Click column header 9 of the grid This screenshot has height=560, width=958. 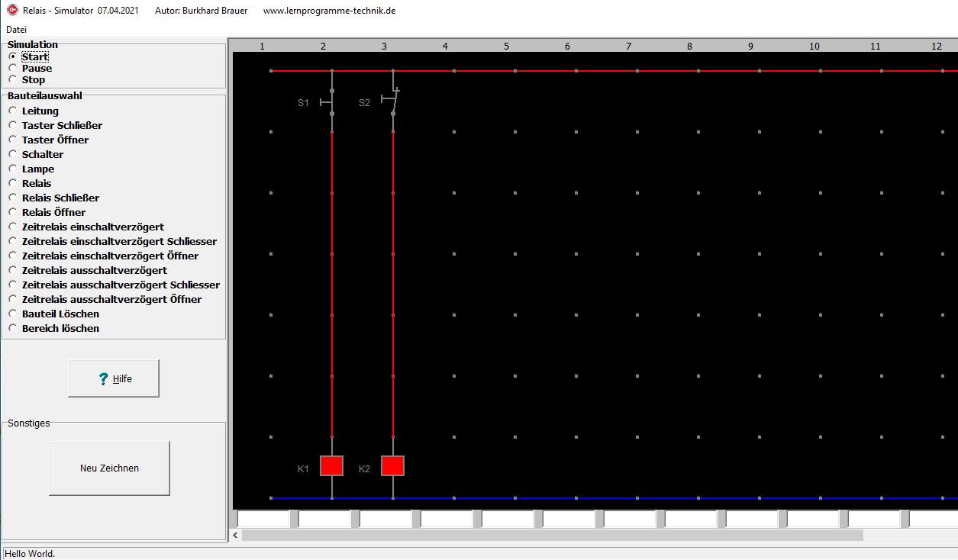pyautogui.click(x=750, y=47)
